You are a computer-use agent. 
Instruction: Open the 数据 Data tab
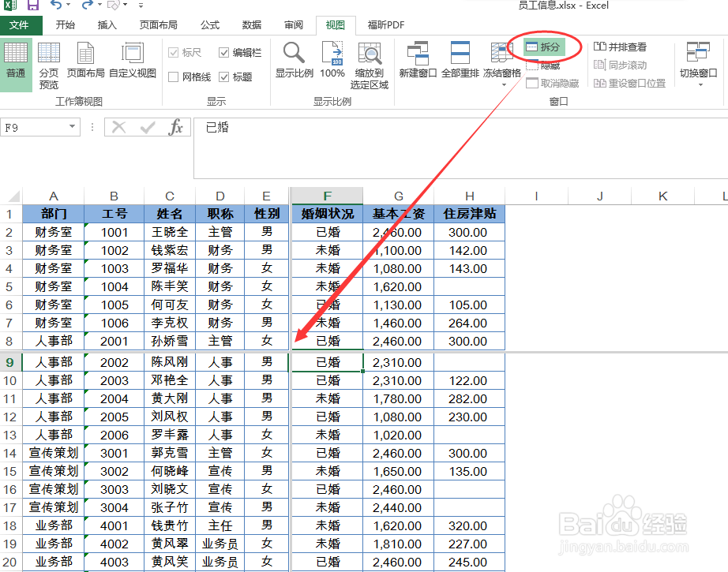tap(252, 25)
